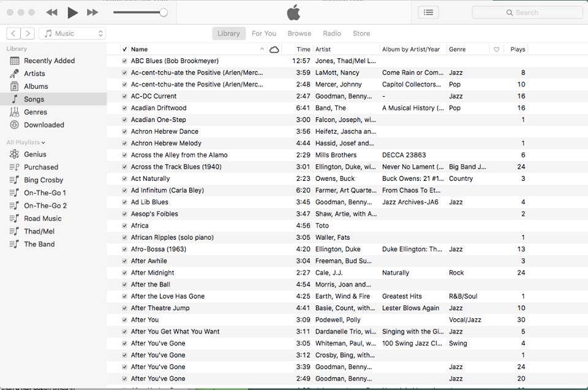Uncheck the After Midnight checkbox
588x390 pixels.
coord(124,272)
